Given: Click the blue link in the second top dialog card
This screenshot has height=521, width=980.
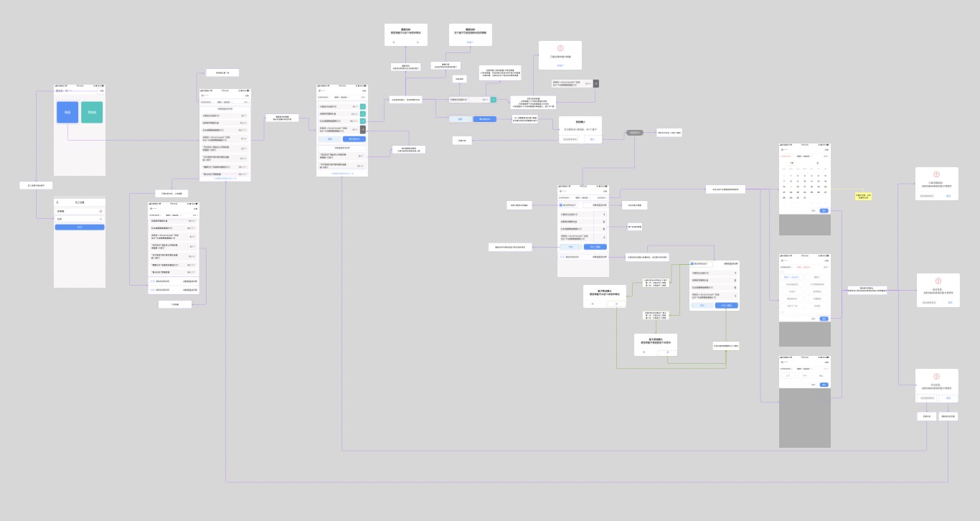Looking at the screenshot, I should [x=470, y=42].
